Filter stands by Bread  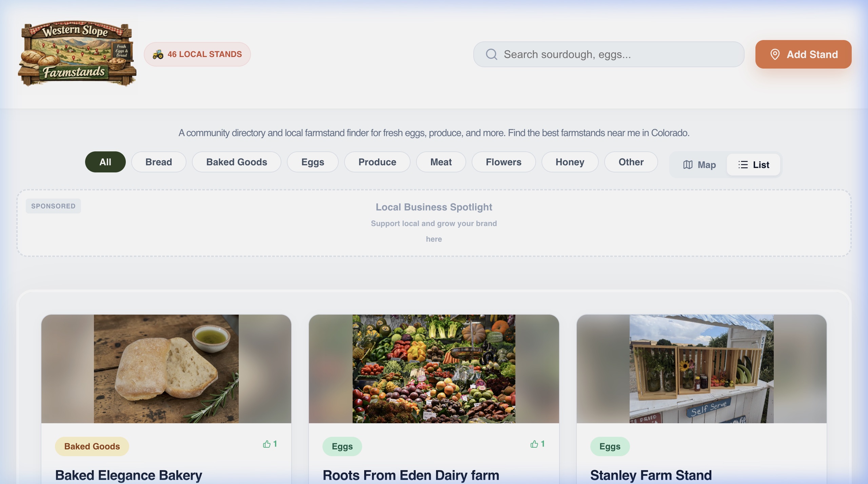(x=159, y=162)
